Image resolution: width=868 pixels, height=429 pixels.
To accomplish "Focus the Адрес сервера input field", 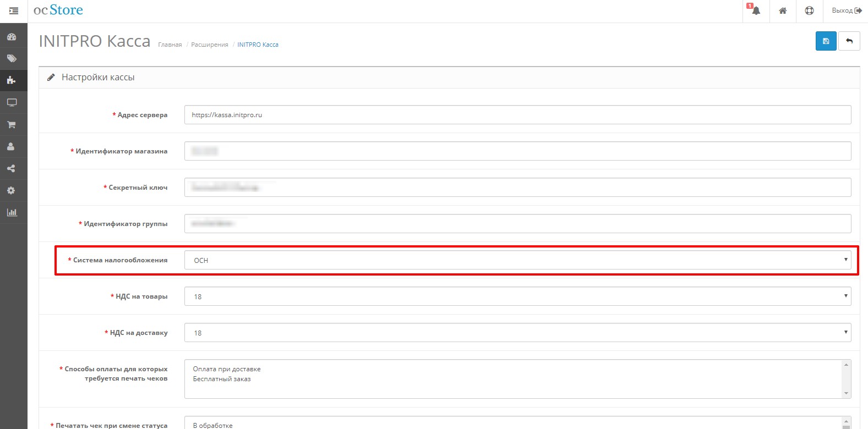I will (x=517, y=114).
